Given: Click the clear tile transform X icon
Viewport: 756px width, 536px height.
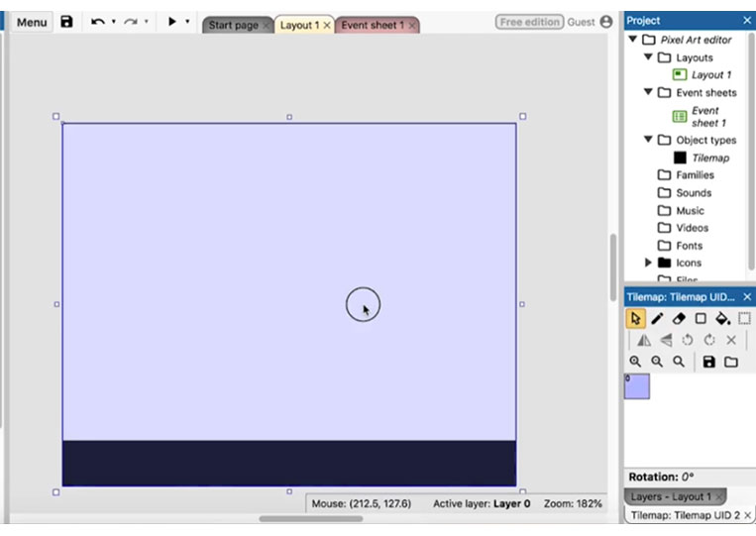Looking at the screenshot, I should click(x=731, y=340).
